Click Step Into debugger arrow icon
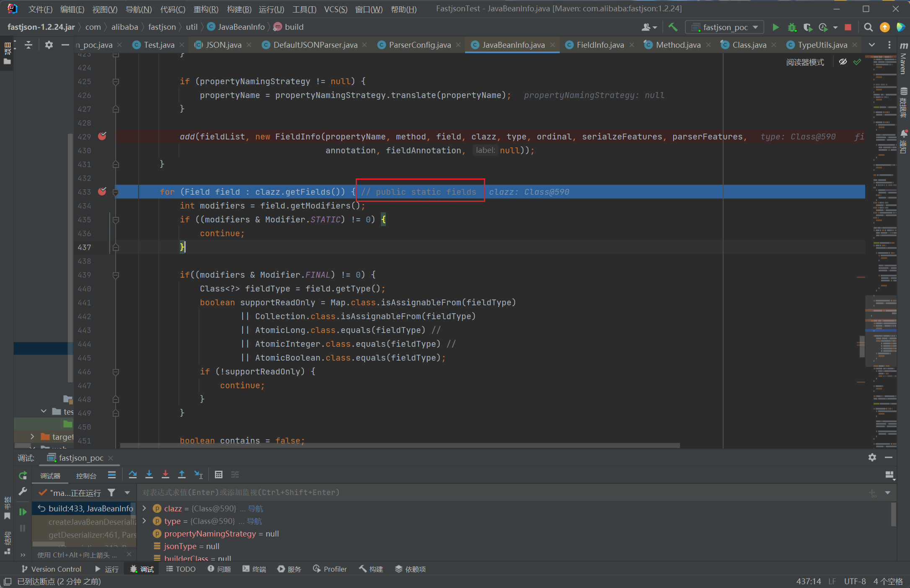 click(x=149, y=475)
